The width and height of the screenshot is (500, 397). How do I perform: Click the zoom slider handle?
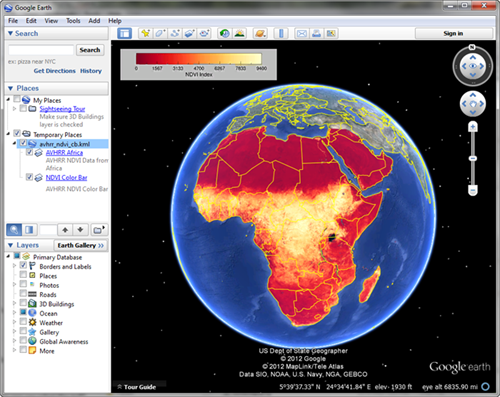473,158
